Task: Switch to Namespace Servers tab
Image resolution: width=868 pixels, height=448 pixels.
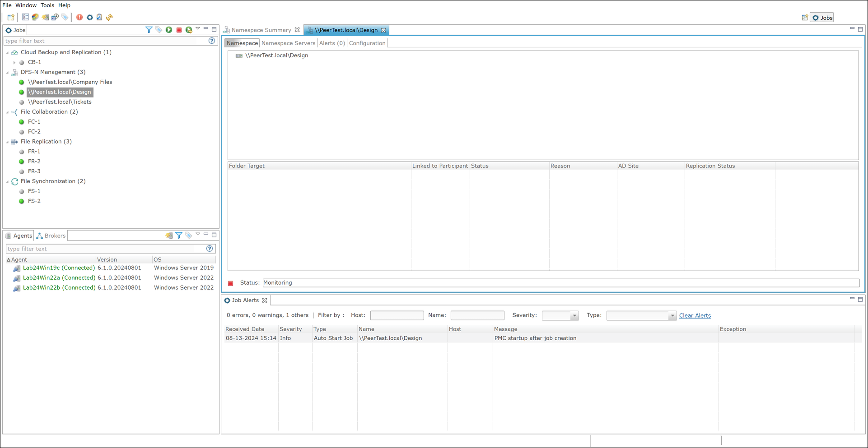Action: coord(288,43)
